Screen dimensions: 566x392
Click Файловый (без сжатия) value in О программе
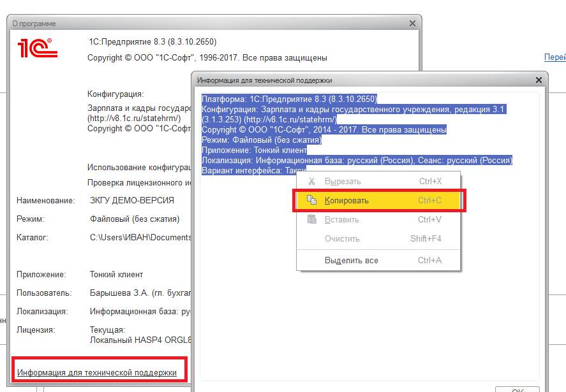[x=135, y=219]
